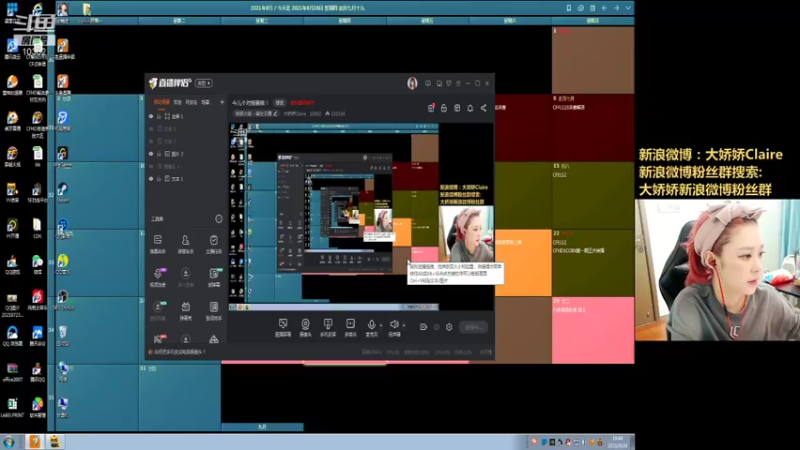This screenshot has height=450, width=800.
Task: Open the video link tool with purple badge
Action: (158, 277)
